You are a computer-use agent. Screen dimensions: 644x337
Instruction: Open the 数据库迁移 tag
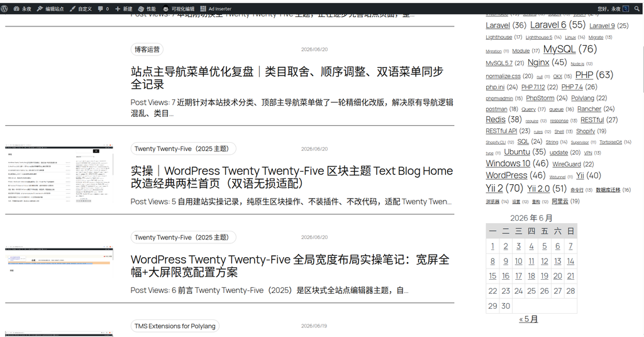[x=608, y=190]
